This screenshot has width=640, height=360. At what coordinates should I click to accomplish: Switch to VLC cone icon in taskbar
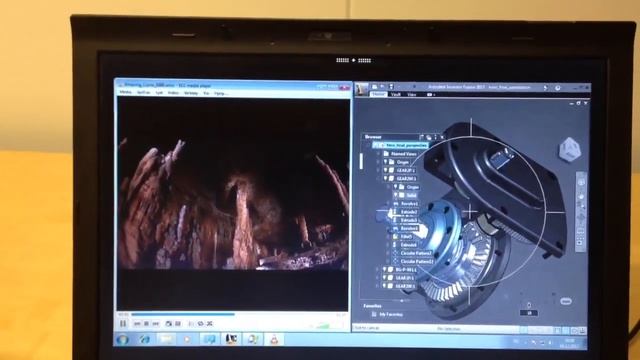click(x=274, y=339)
